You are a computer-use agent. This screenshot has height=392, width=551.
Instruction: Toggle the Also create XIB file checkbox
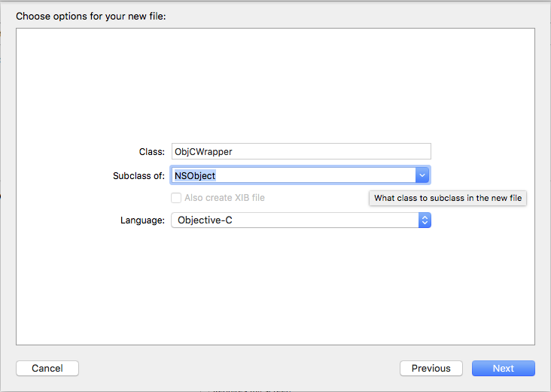pyautogui.click(x=176, y=198)
